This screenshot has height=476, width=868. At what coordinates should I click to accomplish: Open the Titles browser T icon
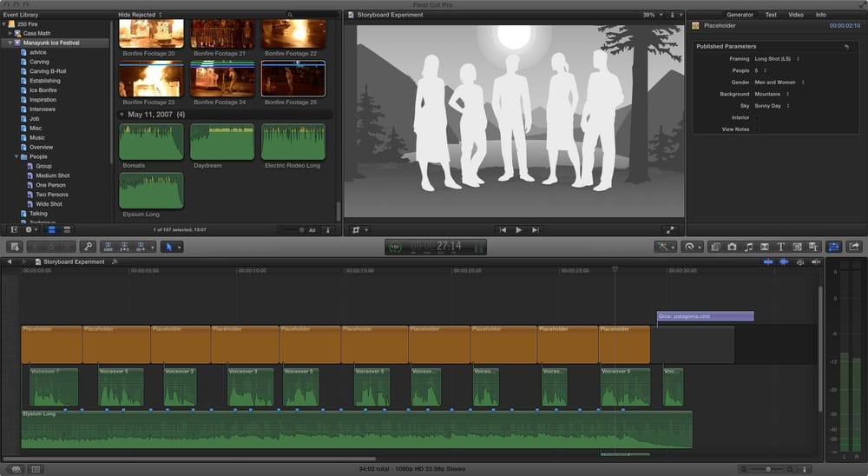click(780, 247)
